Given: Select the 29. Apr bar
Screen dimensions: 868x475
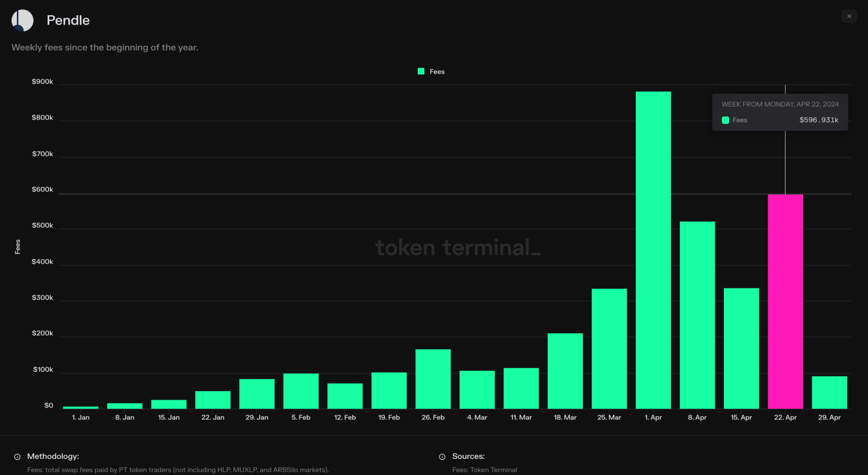Looking at the screenshot, I should click(829, 392).
